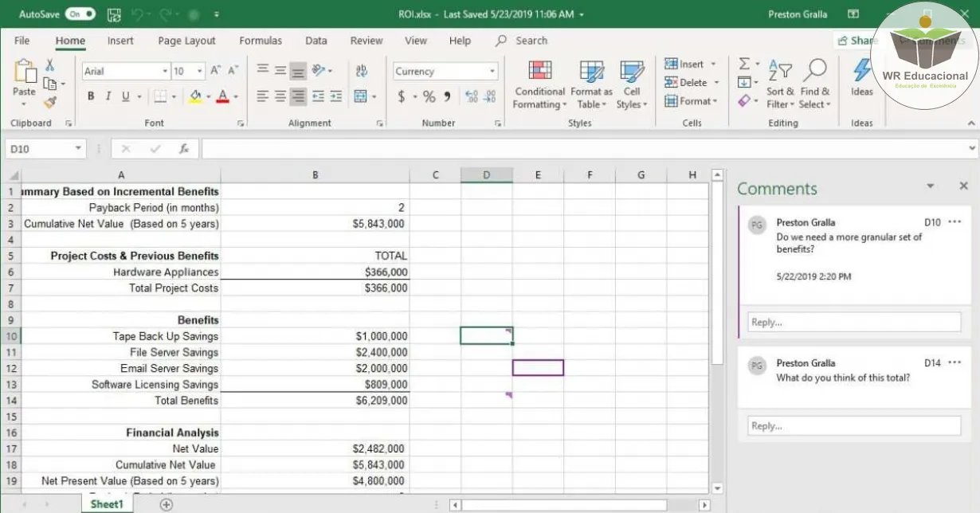Expand the Name Box dropdown arrow

tap(78, 149)
